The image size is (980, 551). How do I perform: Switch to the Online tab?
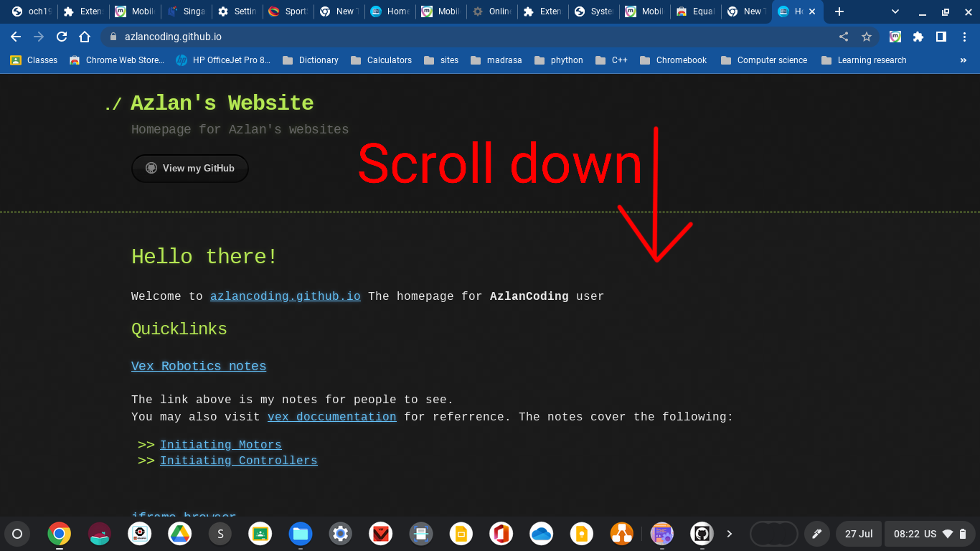click(493, 11)
